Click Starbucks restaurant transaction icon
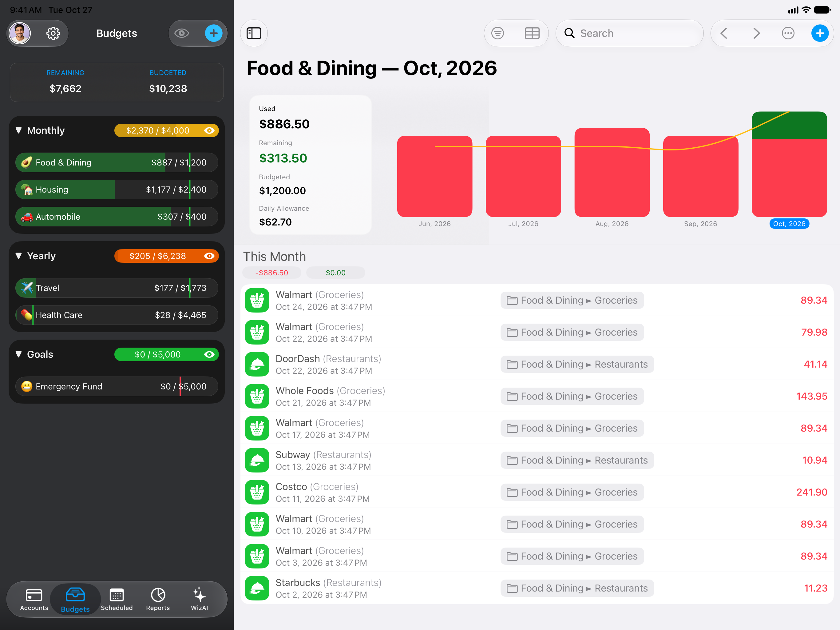This screenshot has width=840, height=630. pyautogui.click(x=257, y=588)
